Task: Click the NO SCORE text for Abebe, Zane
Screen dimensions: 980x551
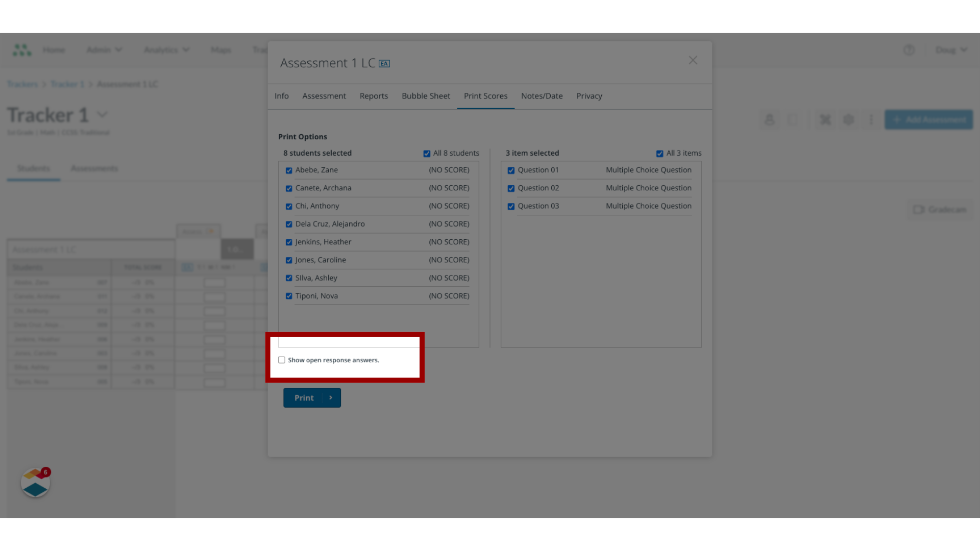Action: (449, 170)
